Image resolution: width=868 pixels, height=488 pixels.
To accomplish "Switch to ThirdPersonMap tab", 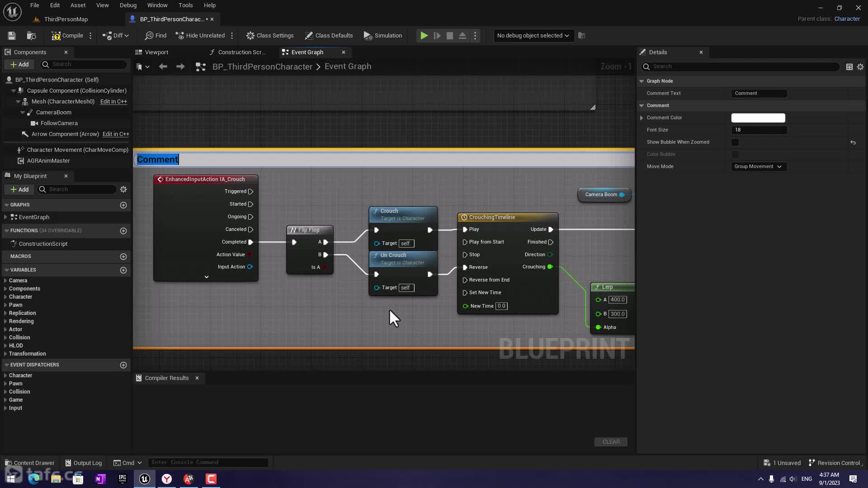I will tap(66, 19).
